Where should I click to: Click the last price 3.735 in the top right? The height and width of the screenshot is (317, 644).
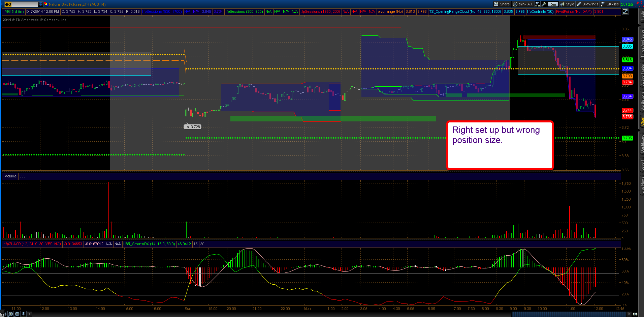(627, 4)
